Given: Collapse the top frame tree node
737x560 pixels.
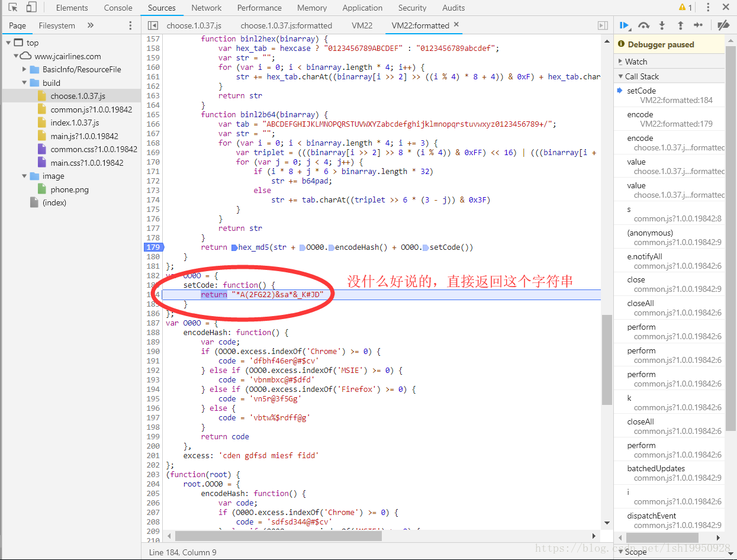Looking at the screenshot, I should [8, 43].
